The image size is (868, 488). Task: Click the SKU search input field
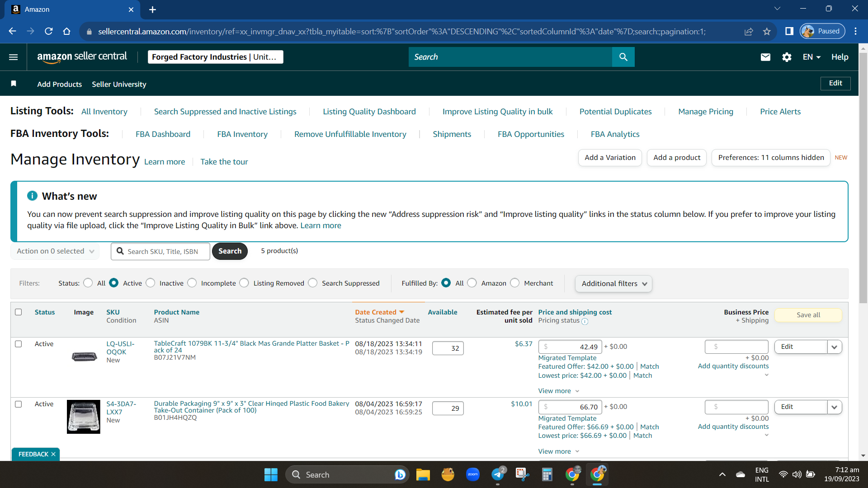pos(160,251)
